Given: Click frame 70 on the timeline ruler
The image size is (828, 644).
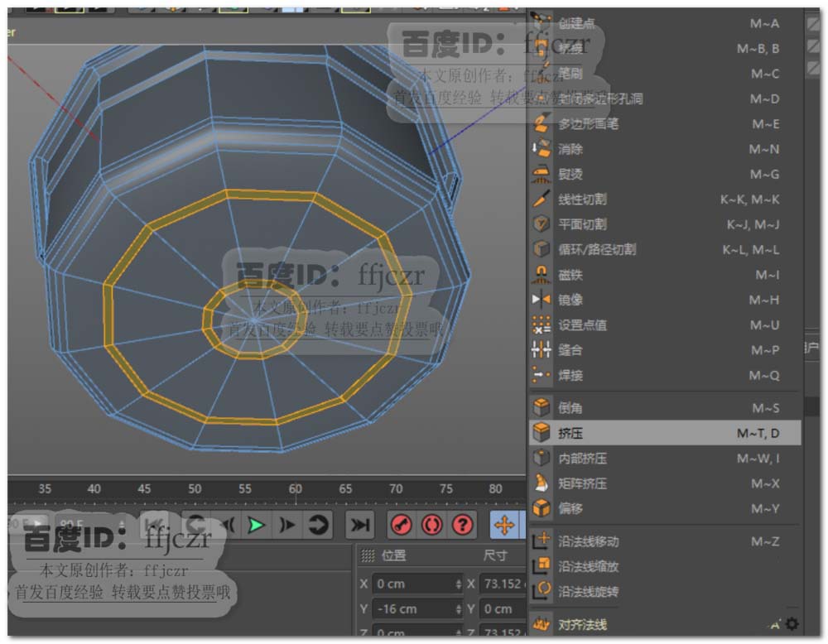Looking at the screenshot, I should click(396, 488).
